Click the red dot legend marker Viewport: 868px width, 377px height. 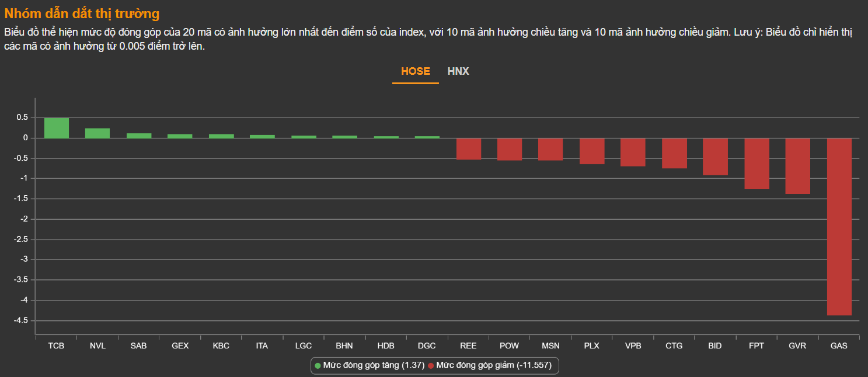pos(431,366)
